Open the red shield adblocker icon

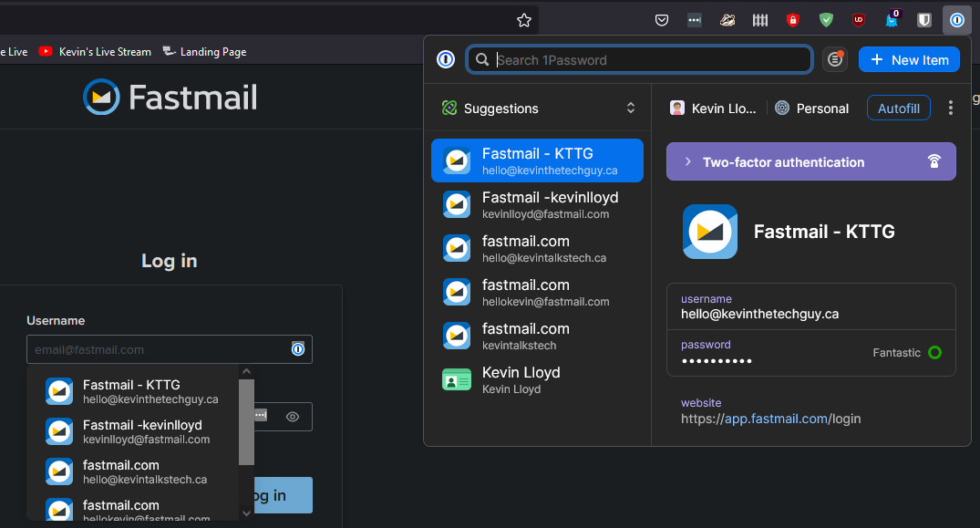[792, 19]
